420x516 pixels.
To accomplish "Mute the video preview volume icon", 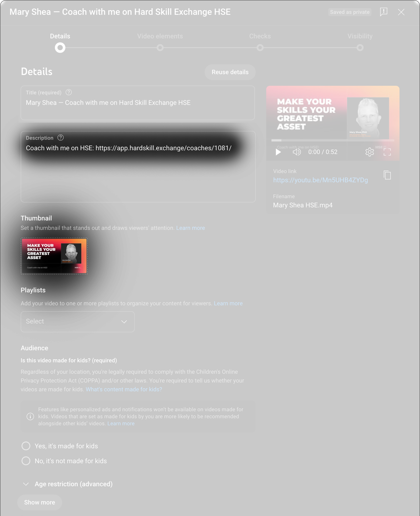I will 297,152.
